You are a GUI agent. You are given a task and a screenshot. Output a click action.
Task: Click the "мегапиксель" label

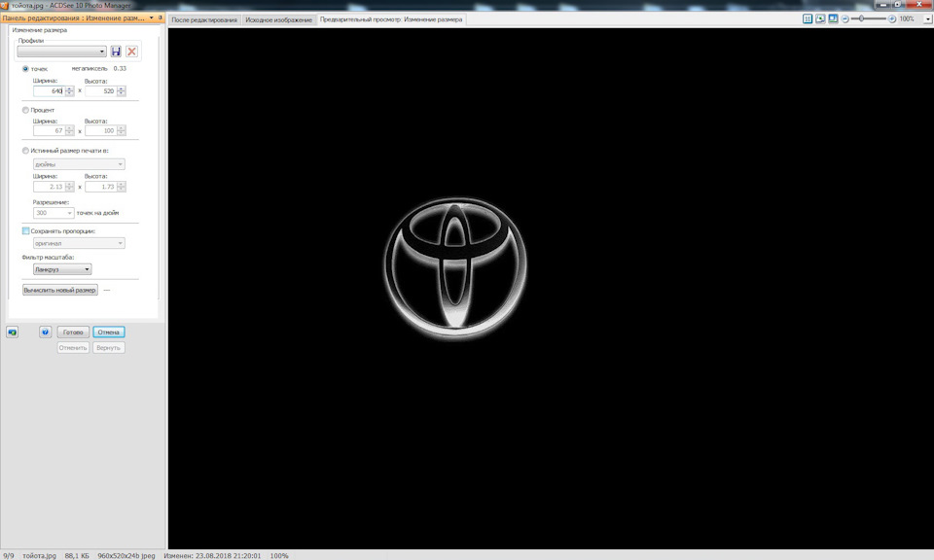tap(90, 68)
